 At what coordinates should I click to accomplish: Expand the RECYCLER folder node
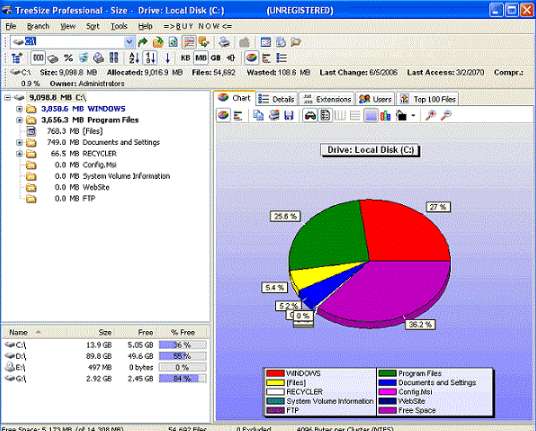tap(19, 154)
